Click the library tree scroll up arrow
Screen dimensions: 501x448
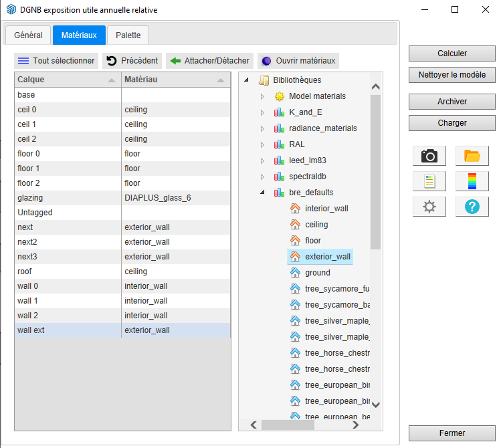coord(376,86)
